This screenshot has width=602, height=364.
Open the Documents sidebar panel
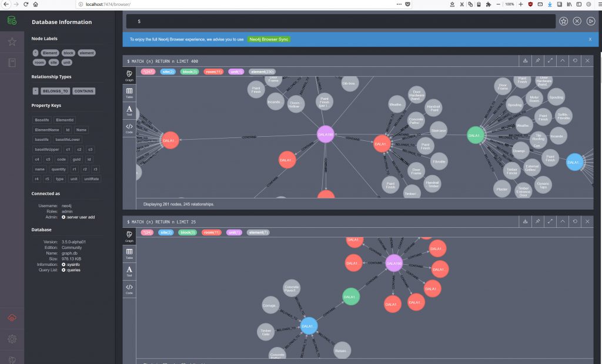click(12, 63)
